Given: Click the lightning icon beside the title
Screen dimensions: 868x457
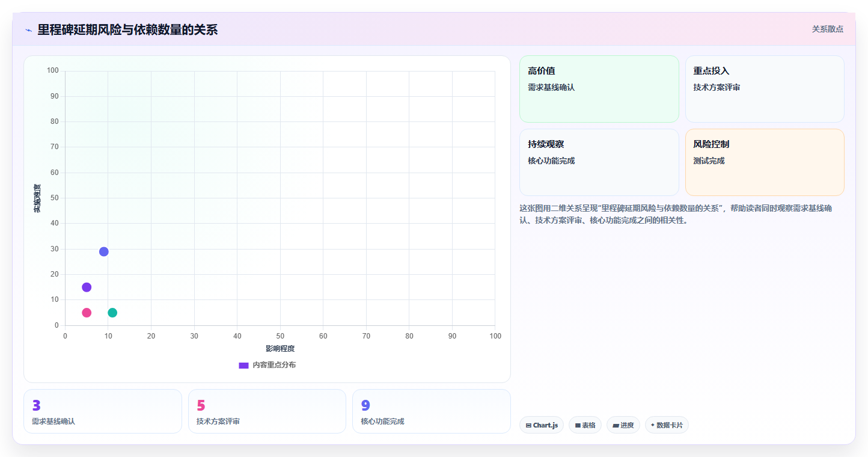Looking at the screenshot, I should pos(28,30).
